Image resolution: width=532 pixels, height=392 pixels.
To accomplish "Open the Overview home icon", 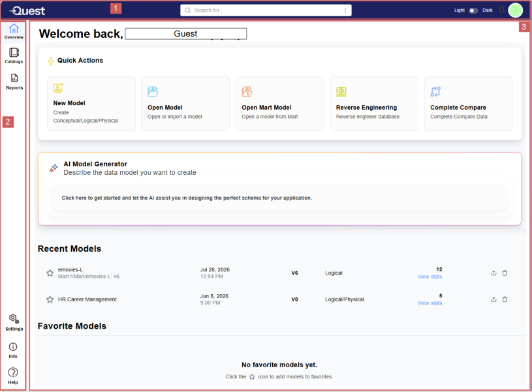I will click(x=14, y=29).
